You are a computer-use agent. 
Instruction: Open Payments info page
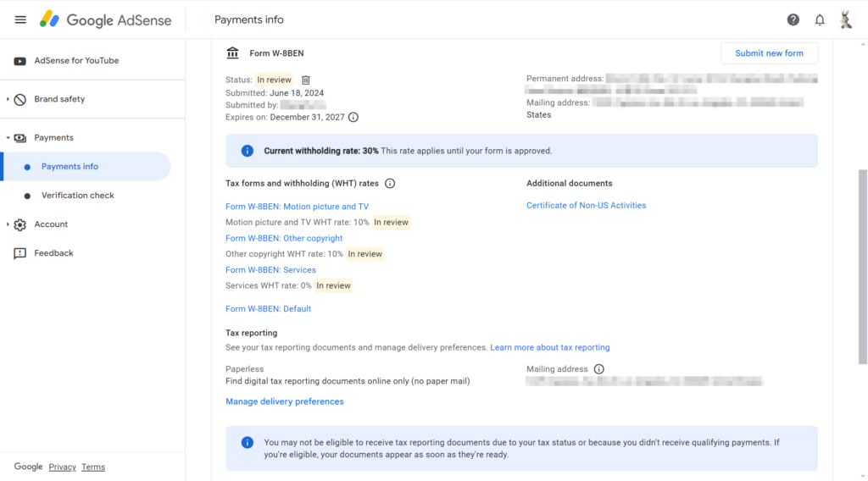[87, 167]
